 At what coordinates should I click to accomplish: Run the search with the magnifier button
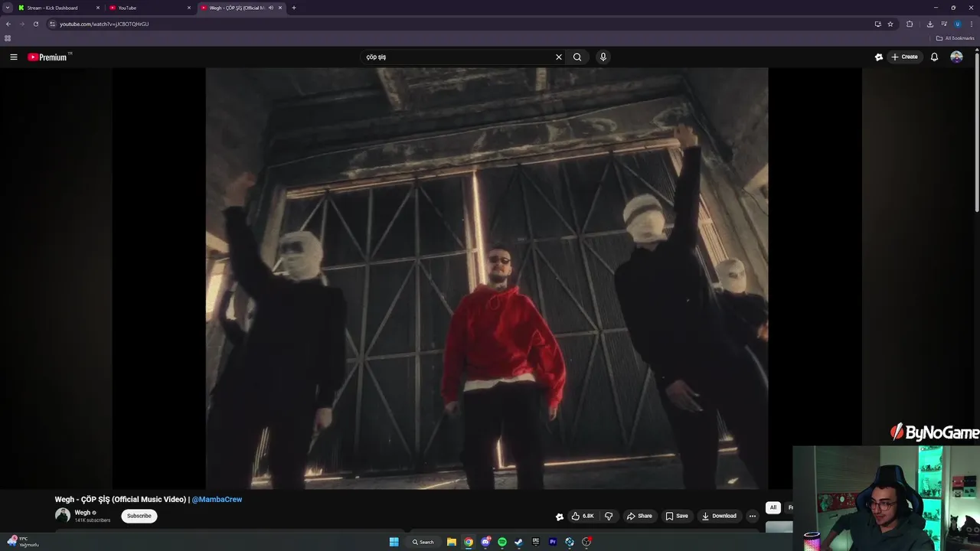[x=577, y=57]
